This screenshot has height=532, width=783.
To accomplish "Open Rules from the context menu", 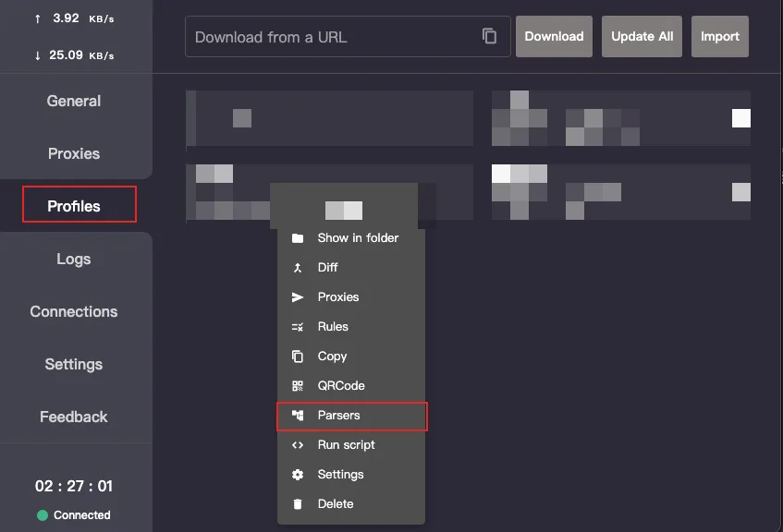I will click(351, 326).
